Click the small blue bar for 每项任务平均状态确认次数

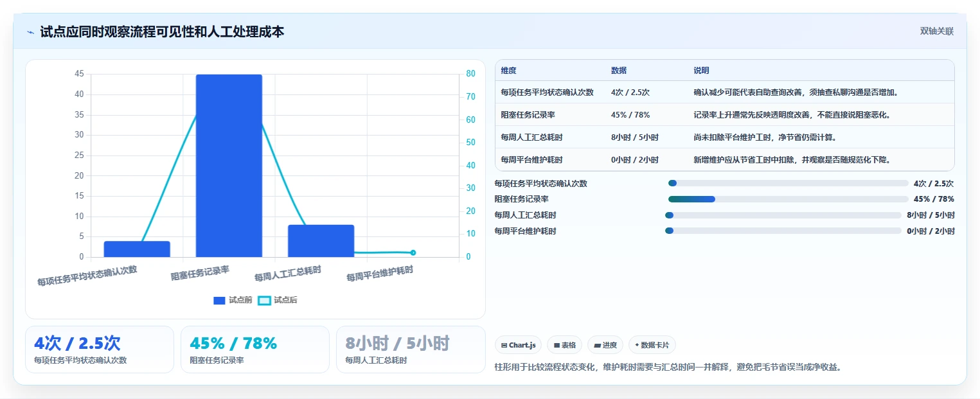pyautogui.click(x=137, y=249)
